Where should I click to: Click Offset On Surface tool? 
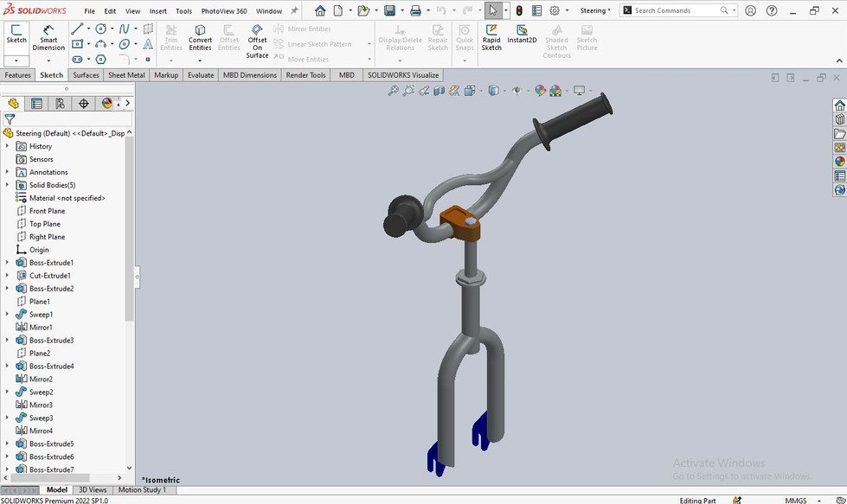coord(257,41)
